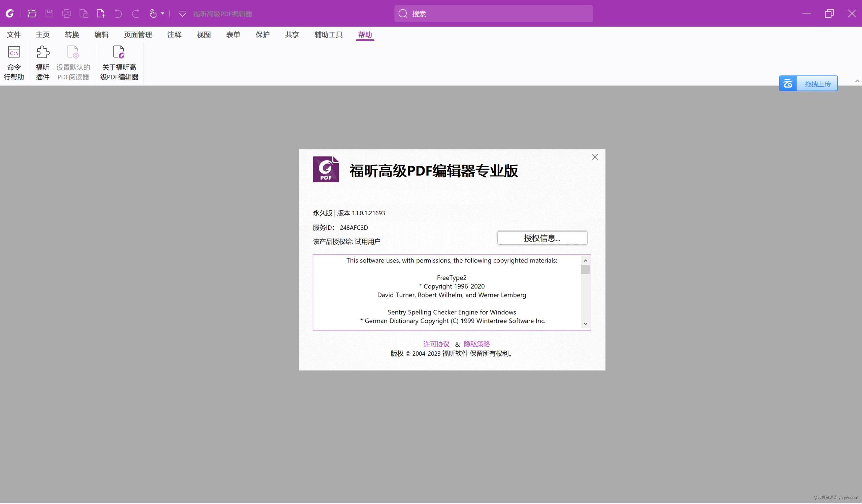
Task: Switch to the 编辑 tab
Action: click(101, 35)
